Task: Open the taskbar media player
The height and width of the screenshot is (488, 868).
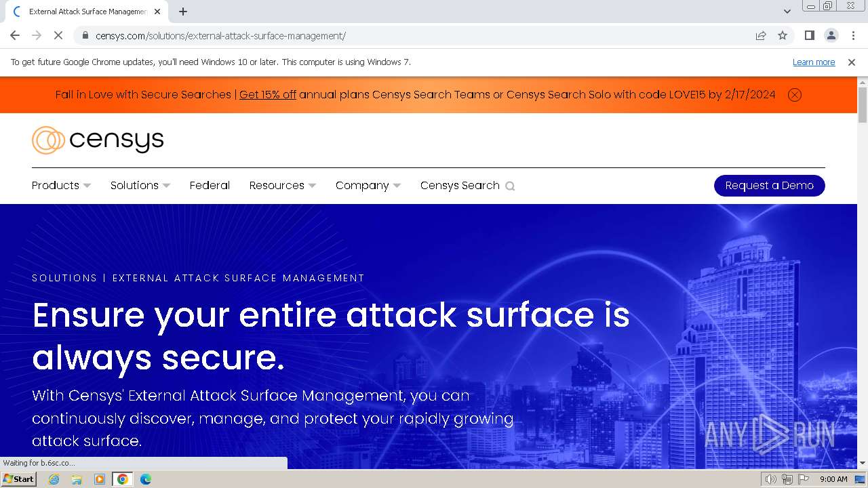Action: click(100, 479)
